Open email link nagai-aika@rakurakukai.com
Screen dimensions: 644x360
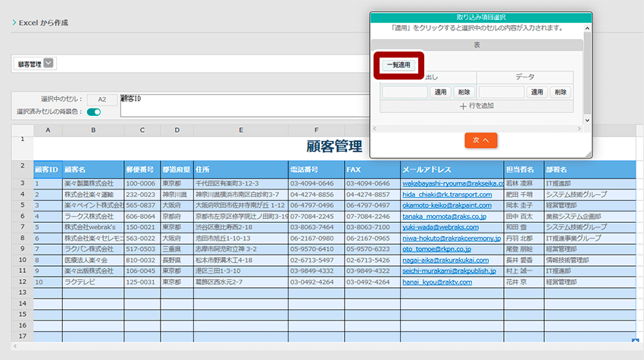point(445,260)
